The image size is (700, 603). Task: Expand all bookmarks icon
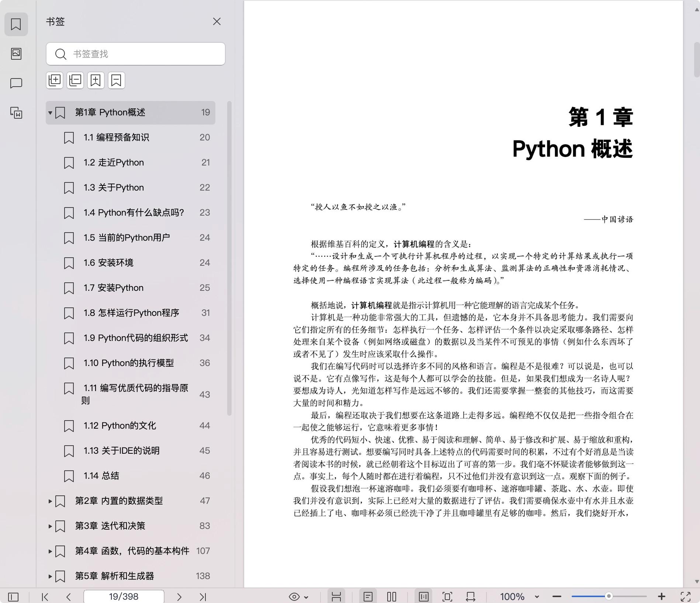click(55, 80)
